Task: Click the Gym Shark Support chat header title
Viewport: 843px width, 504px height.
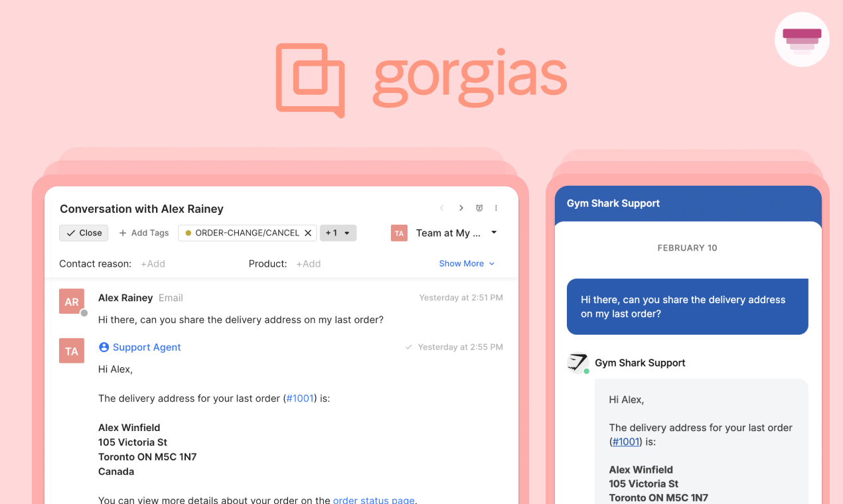Action: point(613,203)
